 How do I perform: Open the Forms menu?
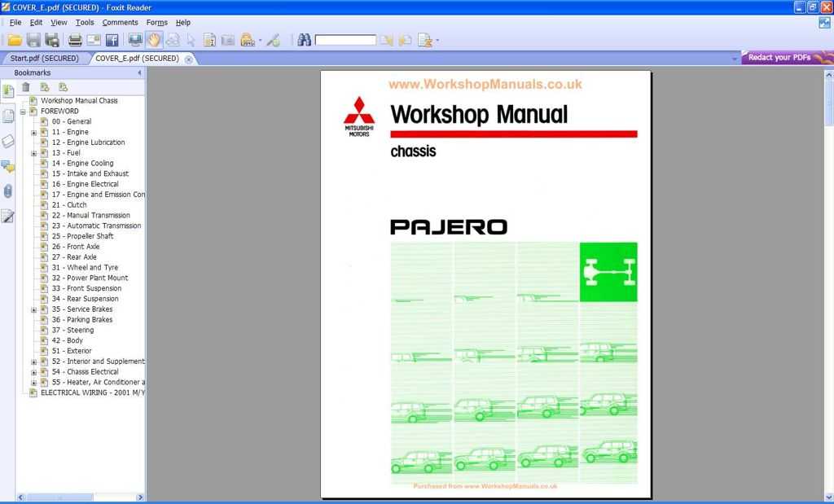point(157,22)
